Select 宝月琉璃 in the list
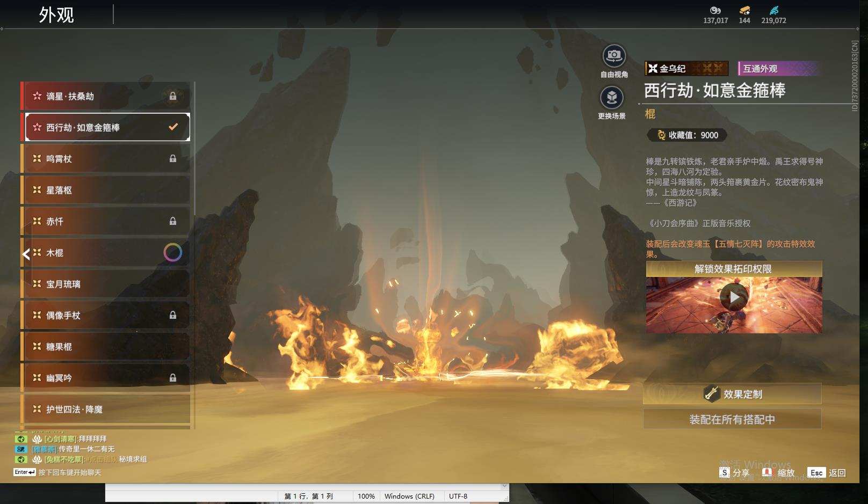Screen dimensions: 868x504 pyautogui.click(x=105, y=284)
